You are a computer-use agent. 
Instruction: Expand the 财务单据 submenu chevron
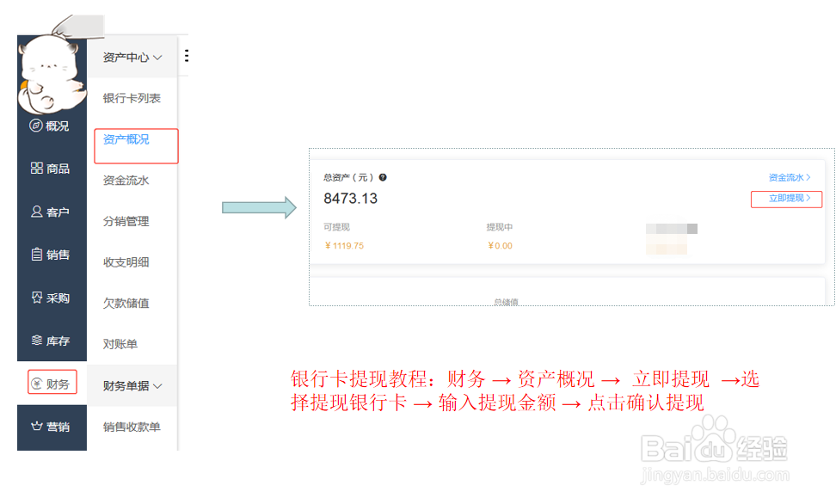pyautogui.click(x=159, y=385)
